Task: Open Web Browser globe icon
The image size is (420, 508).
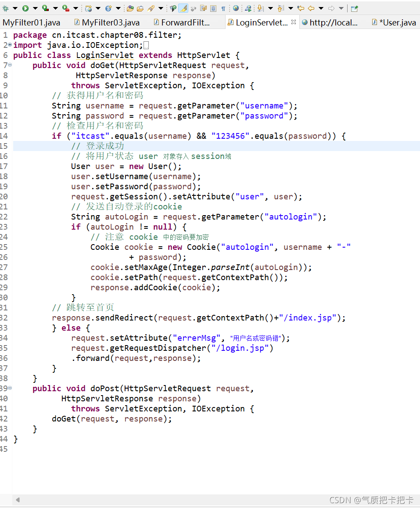Action: tap(236, 8)
